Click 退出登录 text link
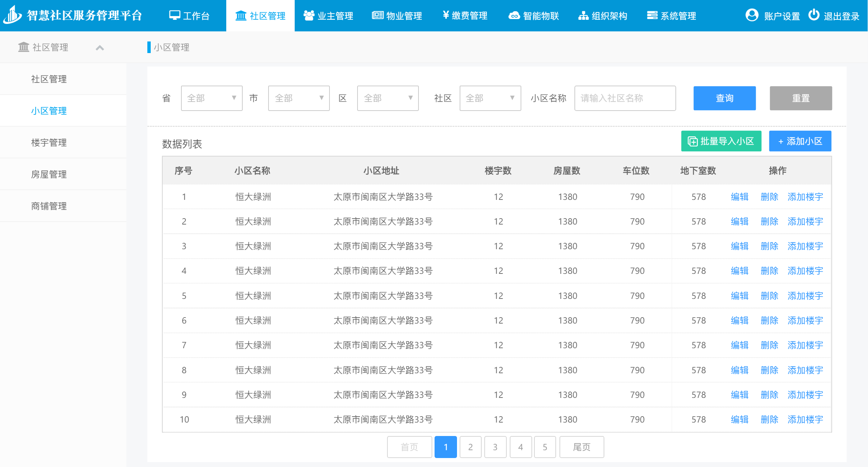This screenshot has width=868, height=467. click(x=841, y=16)
